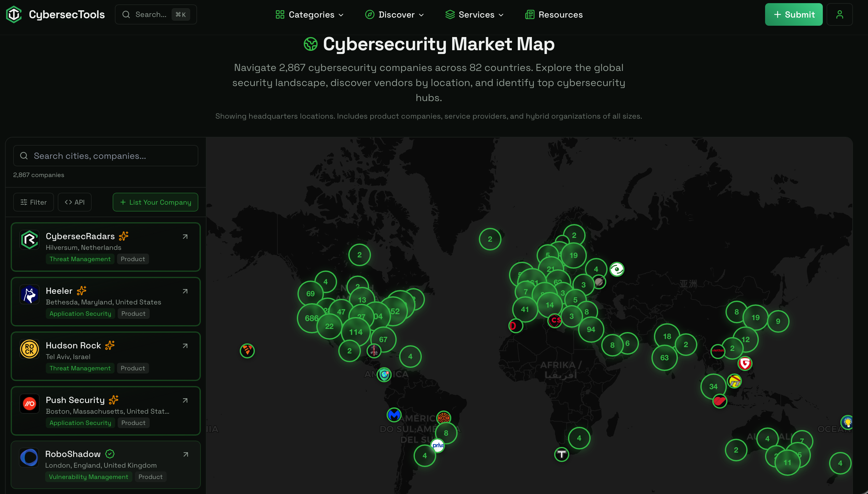Click 'Hilversum, Netherlands' location text

pyautogui.click(x=83, y=248)
